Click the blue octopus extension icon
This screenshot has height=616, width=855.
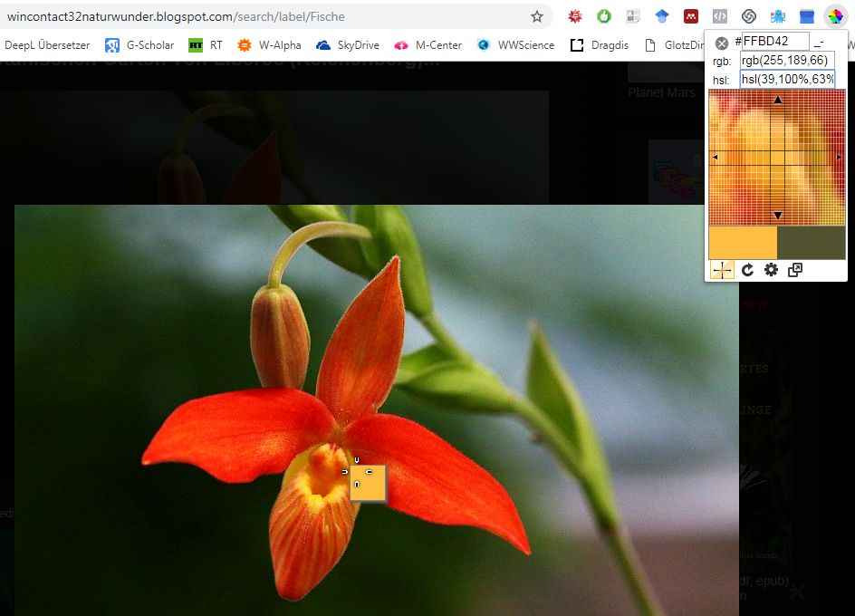click(x=777, y=15)
